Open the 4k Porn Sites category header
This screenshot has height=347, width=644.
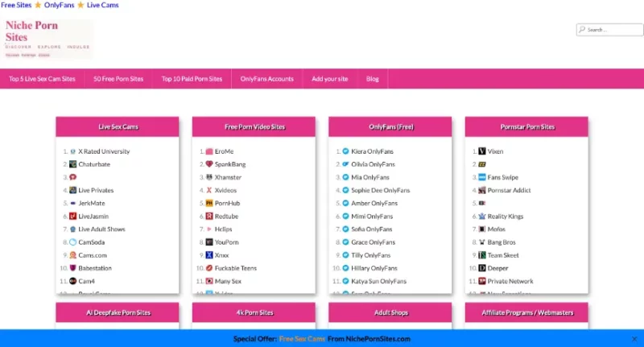pos(254,312)
